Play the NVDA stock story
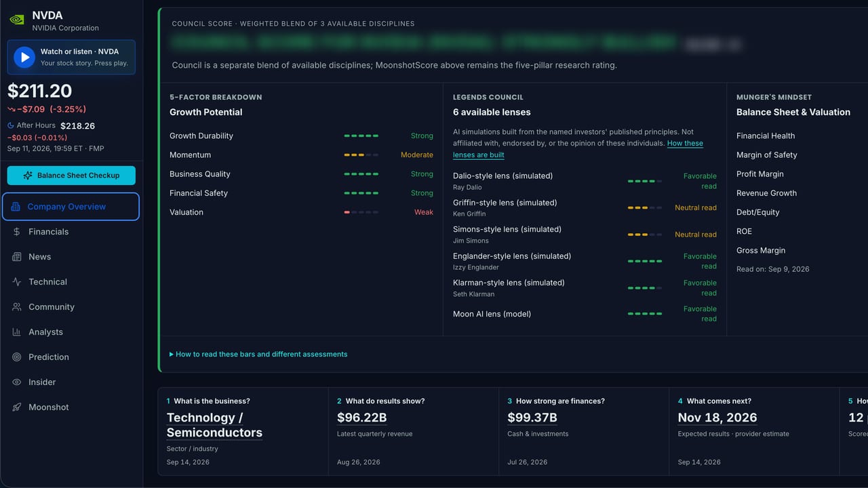Screen dimensions: 868x488 (x=24, y=57)
